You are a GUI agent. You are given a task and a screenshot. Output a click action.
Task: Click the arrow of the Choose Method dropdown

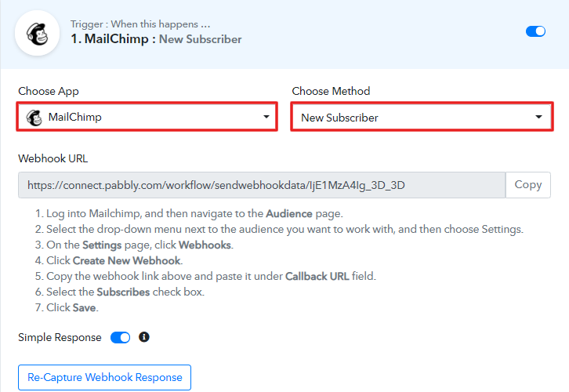coord(539,118)
